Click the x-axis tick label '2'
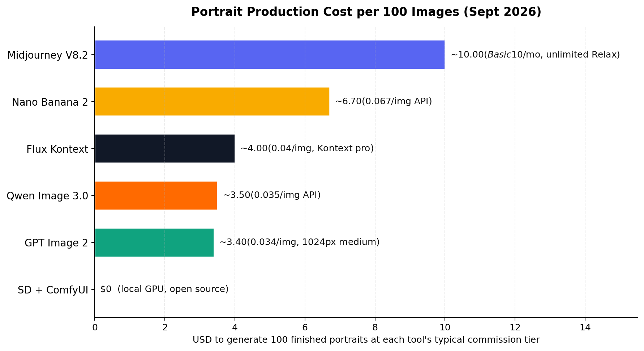644x351 pixels. tap(165, 327)
